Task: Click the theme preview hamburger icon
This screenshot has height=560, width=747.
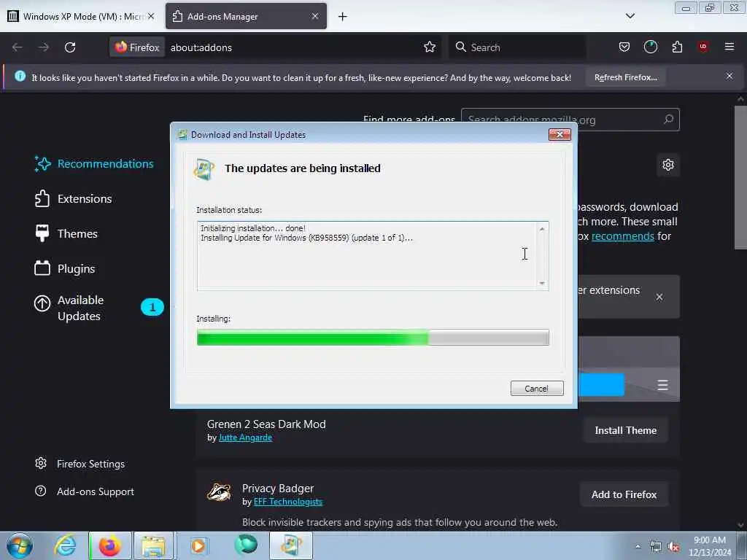Action: click(662, 385)
